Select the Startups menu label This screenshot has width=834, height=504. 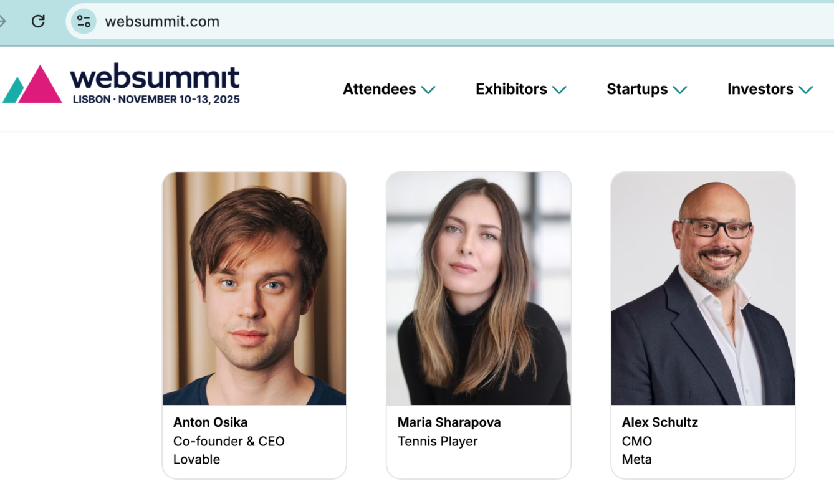[x=637, y=89]
